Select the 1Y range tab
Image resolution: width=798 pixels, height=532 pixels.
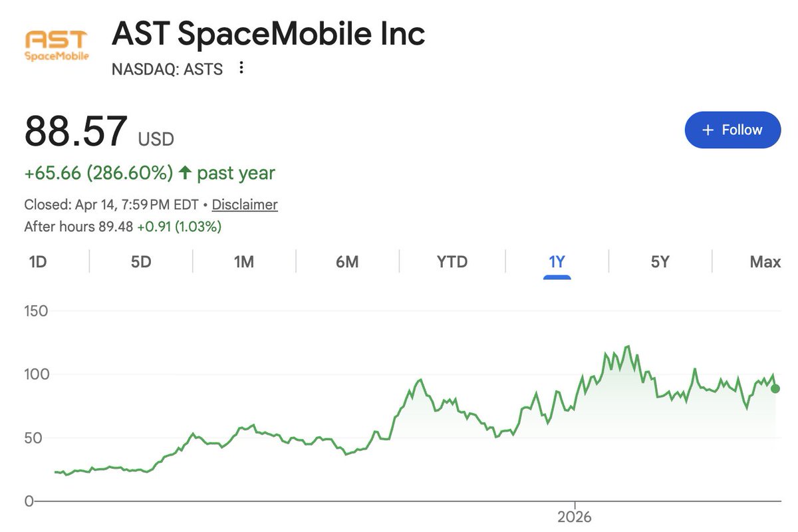[x=557, y=262]
